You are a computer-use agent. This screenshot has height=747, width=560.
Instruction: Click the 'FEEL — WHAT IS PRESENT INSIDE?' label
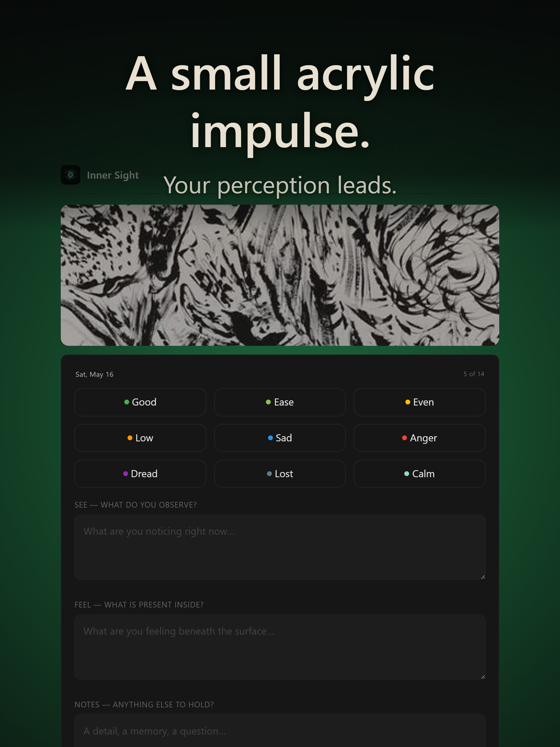pyautogui.click(x=139, y=604)
